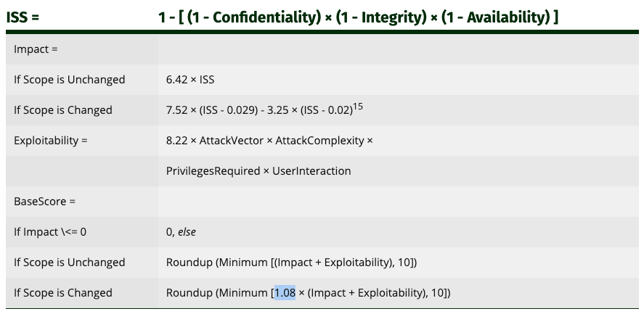Click "If Scope is Changed" beside the 7.52 formula
The width and height of the screenshot is (644, 314).
click(63, 110)
